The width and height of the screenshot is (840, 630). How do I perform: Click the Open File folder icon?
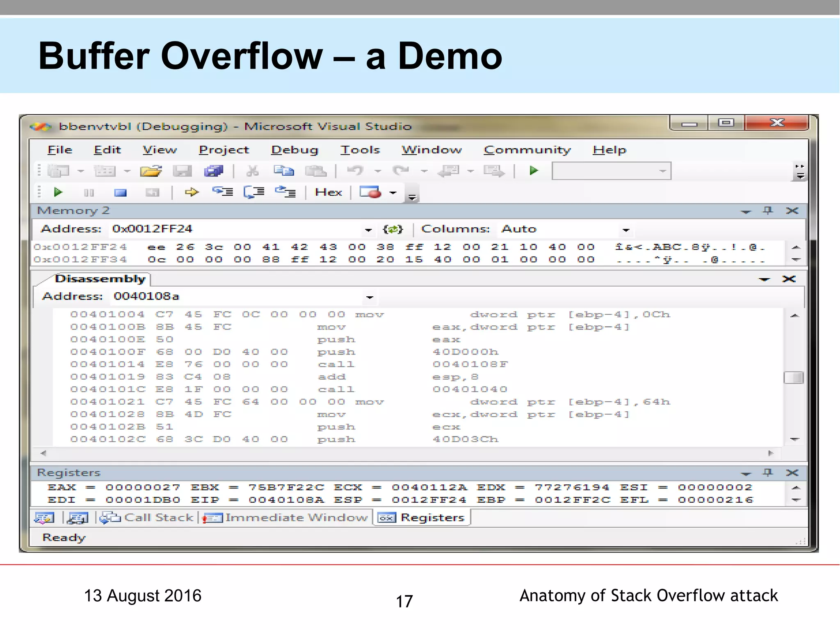(x=151, y=171)
